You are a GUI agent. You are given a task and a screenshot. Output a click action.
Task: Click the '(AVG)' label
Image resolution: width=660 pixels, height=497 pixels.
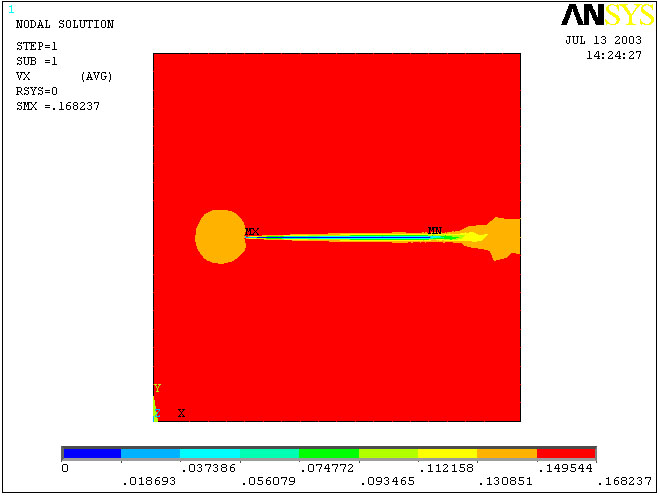[96, 76]
